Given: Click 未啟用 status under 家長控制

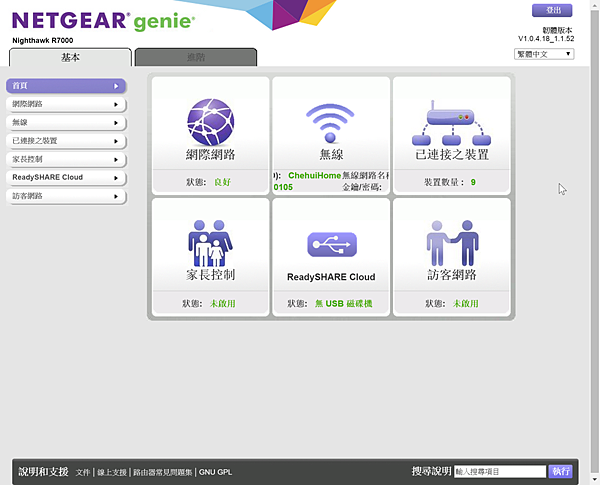Looking at the screenshot, I should [x=222, y=304].
